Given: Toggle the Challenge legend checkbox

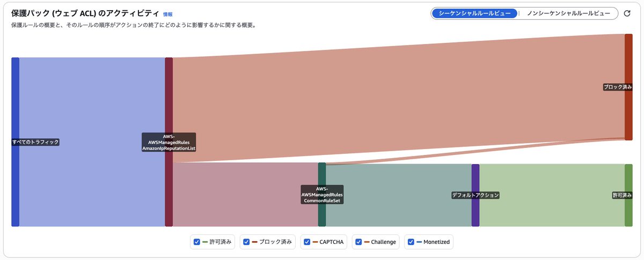Looking at the screenshot, I should click(358, 242).
